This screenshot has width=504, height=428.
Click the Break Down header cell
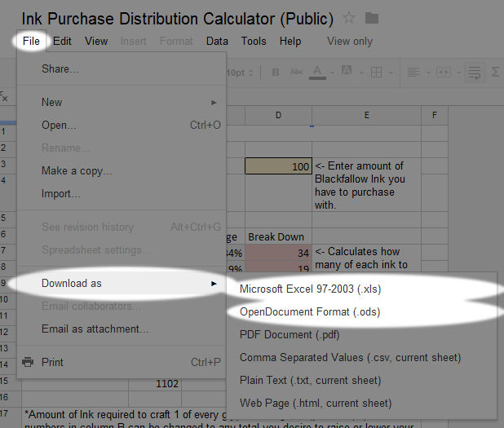click(x=278, y=236)
